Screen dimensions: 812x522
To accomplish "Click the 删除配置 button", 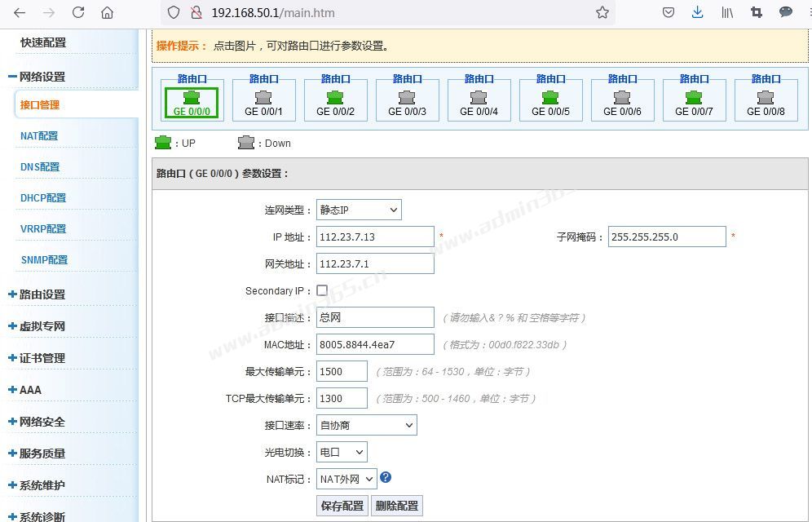I will coord(397,506).
